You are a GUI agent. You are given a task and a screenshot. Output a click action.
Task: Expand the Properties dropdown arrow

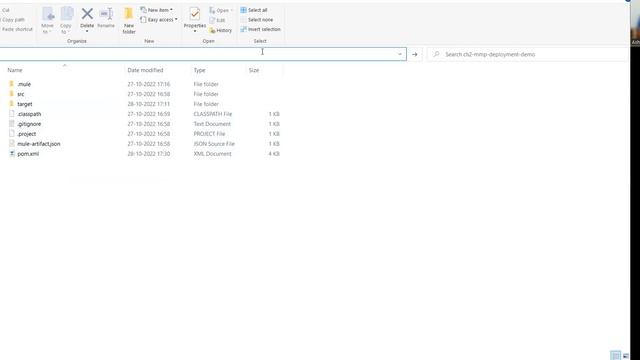[195, 31]
